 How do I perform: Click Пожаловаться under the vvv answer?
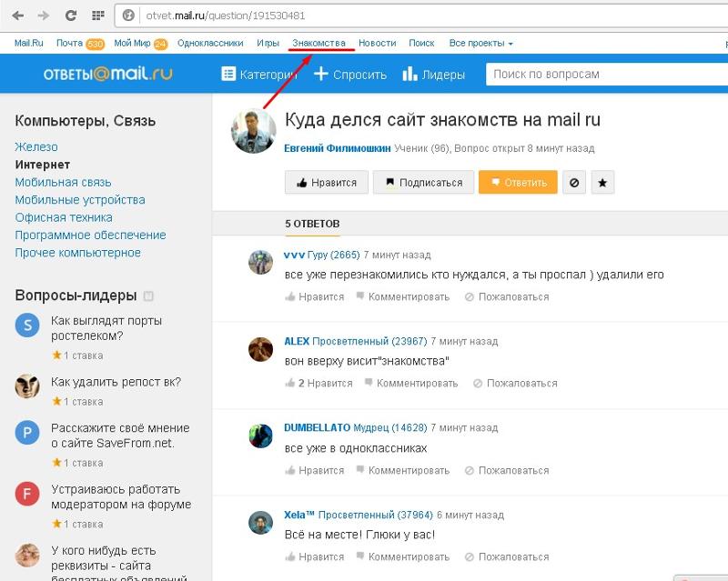pyautogui.click(x=507, y=297)
